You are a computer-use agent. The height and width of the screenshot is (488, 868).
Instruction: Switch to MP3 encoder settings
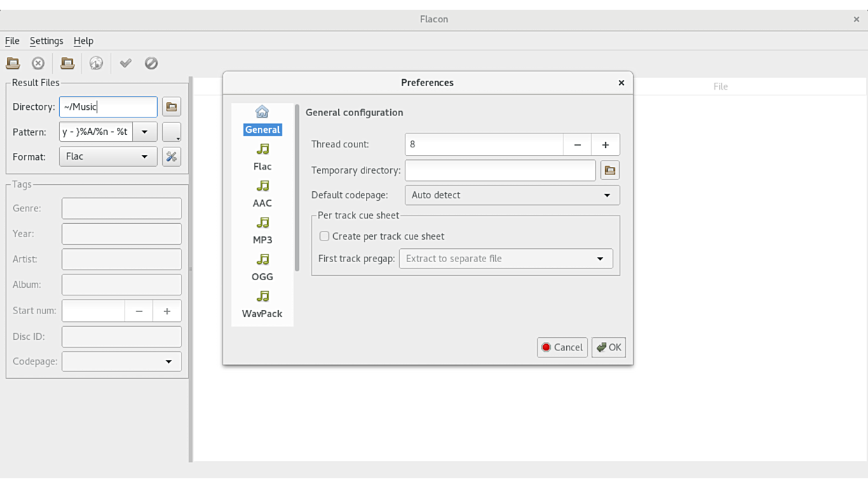click(x=262, y=230)
